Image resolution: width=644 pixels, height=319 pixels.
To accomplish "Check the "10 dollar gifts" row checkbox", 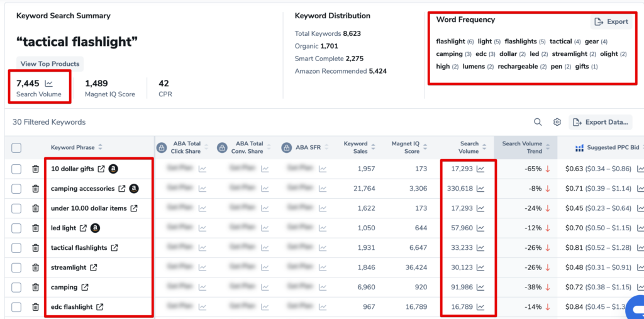I will (16, 169).
